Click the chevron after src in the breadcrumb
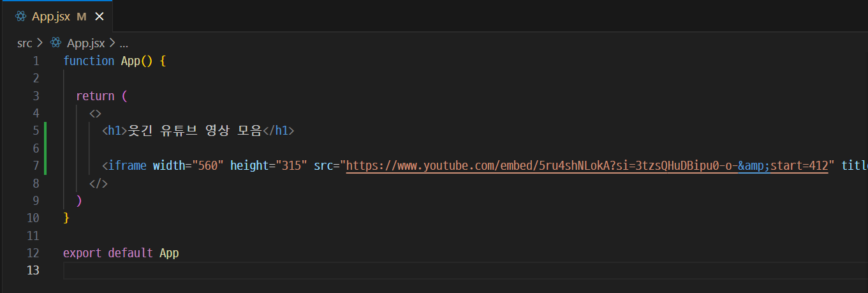The width and height of the screenshot is (868, 293). click(40, 43)
